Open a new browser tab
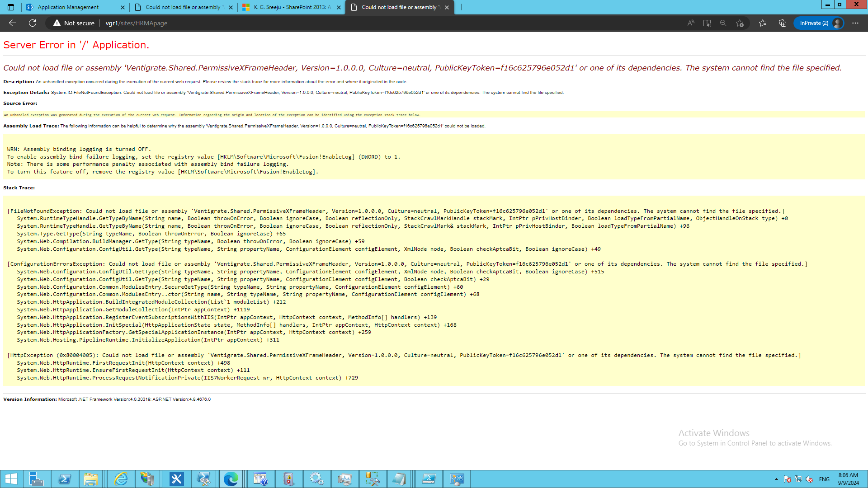Viewport: 868px width, 488px height. coord(462,7)
